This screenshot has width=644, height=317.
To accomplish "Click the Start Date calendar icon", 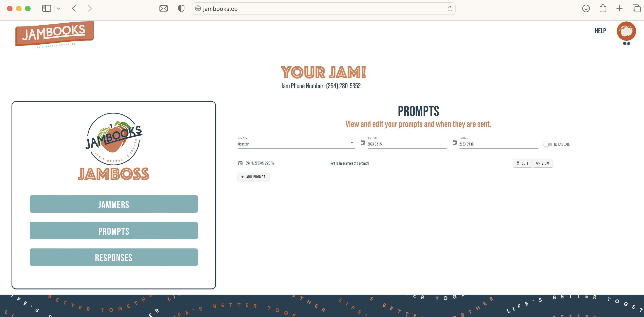I will pos(363,142).
